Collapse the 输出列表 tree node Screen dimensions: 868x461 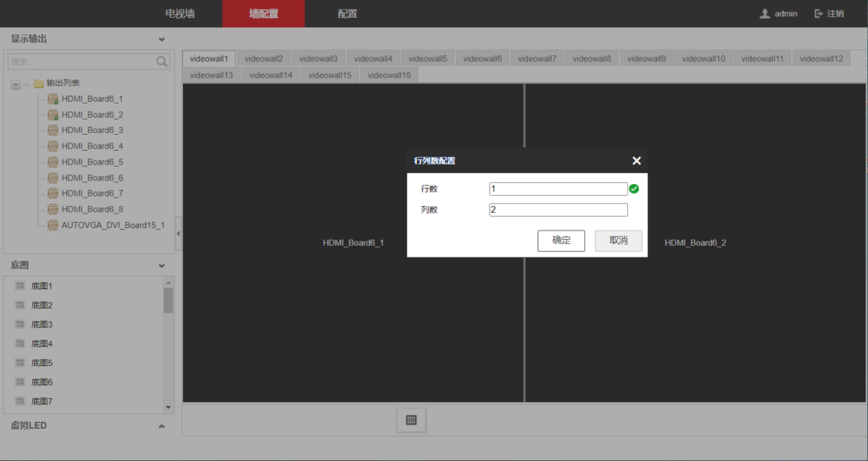[x=16, y=84]
